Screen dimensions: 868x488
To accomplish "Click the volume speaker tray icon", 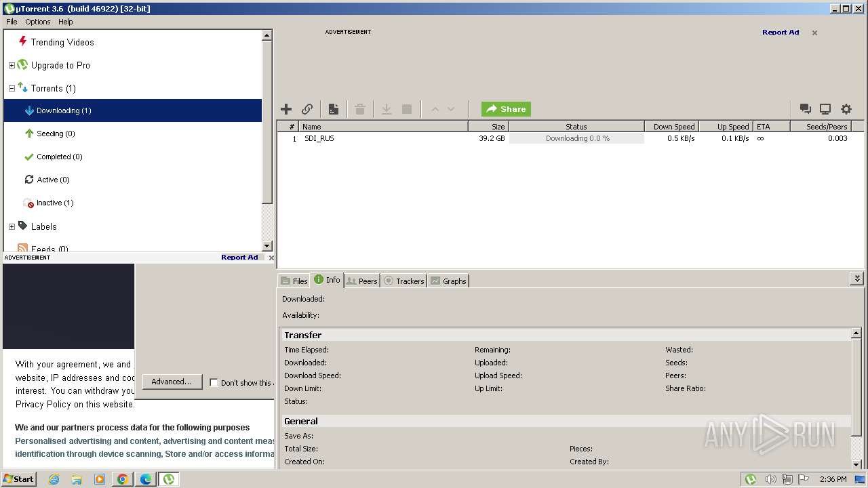I will pyautogui.click(x=770, y=479).
